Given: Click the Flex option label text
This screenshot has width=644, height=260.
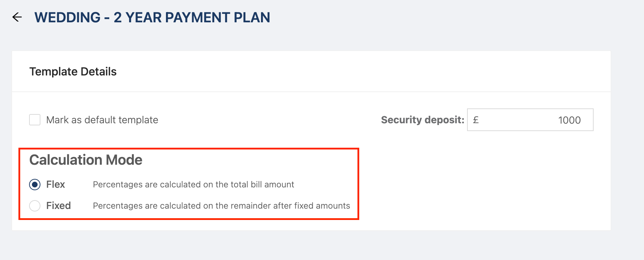Looking at the screenshot, I should [56, 185].
